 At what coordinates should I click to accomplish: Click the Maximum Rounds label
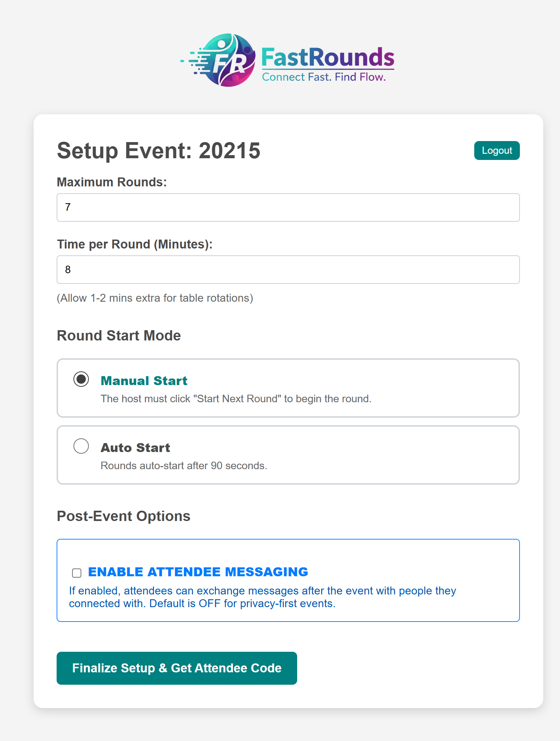[112, 181]
